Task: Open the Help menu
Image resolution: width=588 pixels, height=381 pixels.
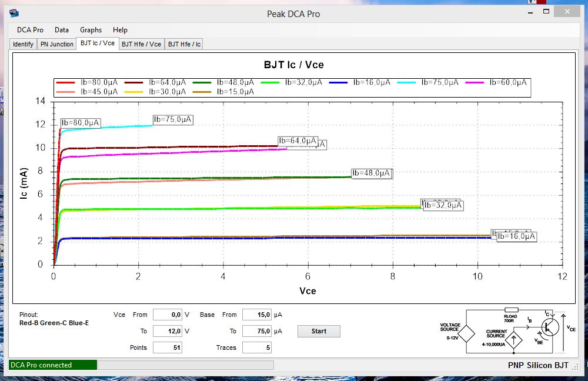Action: pos(120,30)
